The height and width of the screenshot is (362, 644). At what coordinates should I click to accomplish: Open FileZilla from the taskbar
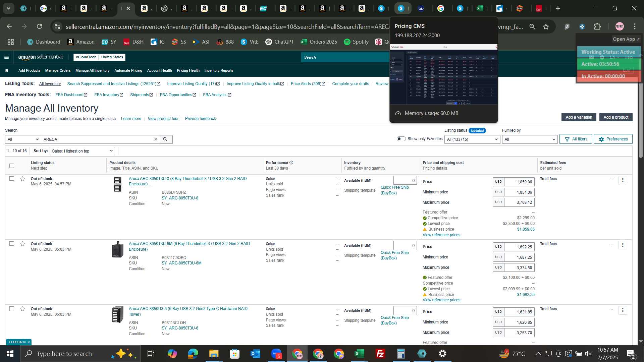[x=380, y=354]
